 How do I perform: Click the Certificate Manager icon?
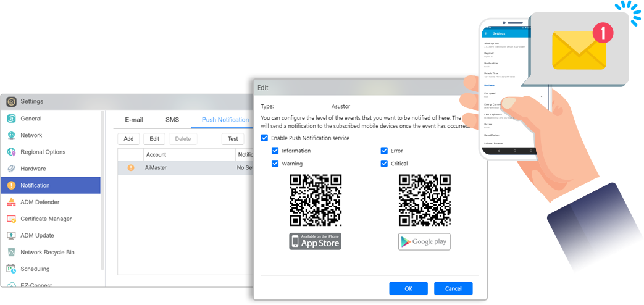(12, 219)
